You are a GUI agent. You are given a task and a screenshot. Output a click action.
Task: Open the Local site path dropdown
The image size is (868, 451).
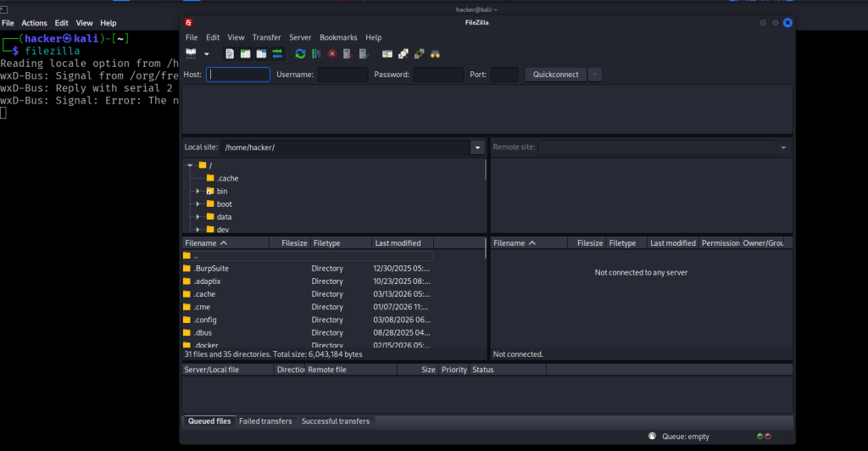click(476, 148)
